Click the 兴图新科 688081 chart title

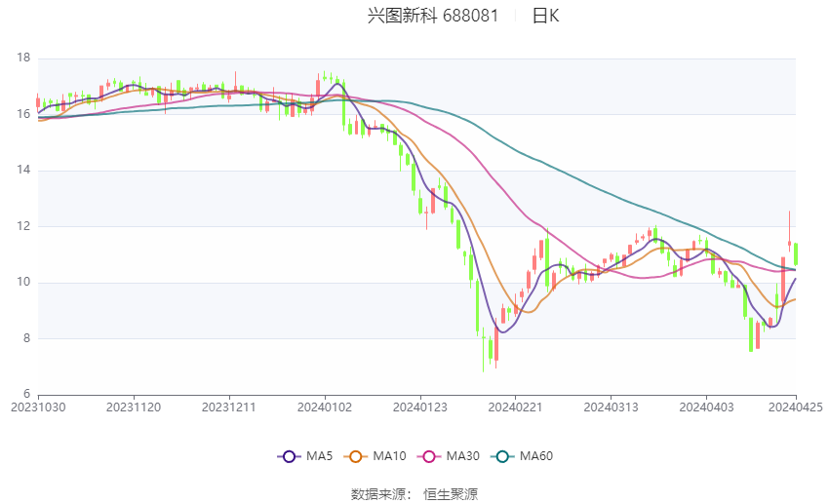pyautogui.click(x=433, y=16)
